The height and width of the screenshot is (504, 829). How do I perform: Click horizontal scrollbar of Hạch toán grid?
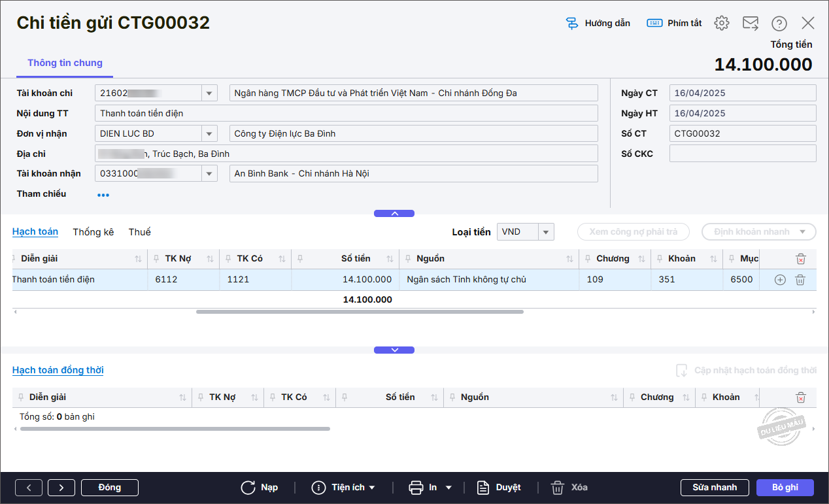coord(360,312)
